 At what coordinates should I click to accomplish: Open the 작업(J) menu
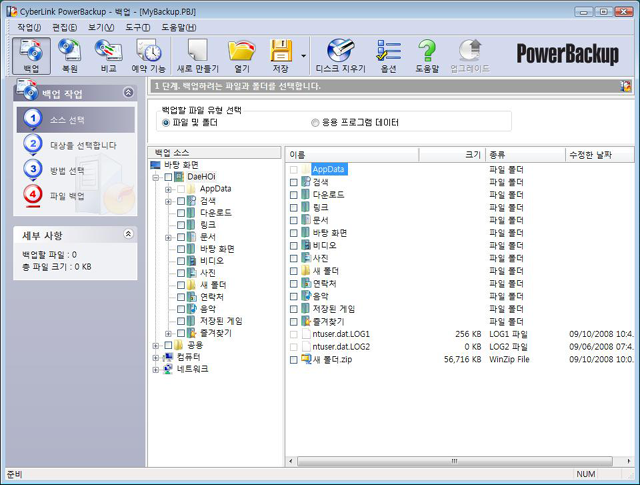coord(29,27)
